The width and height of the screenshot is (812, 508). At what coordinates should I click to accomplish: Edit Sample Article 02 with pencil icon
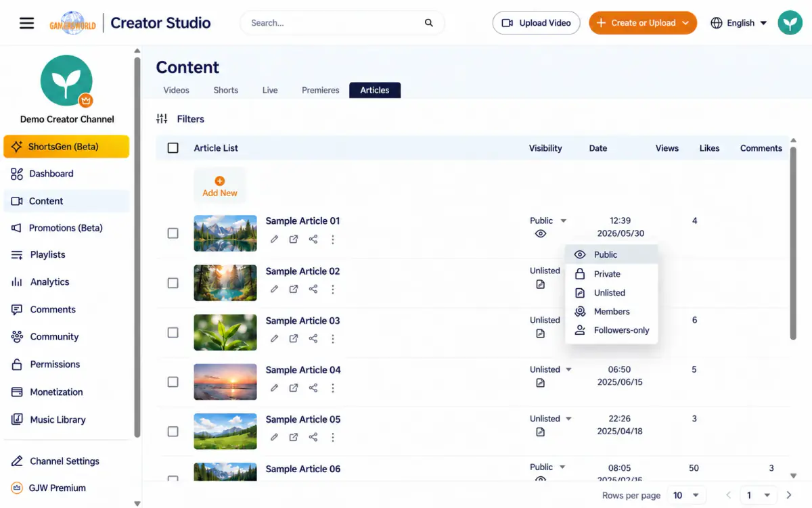tap(274, 290)
